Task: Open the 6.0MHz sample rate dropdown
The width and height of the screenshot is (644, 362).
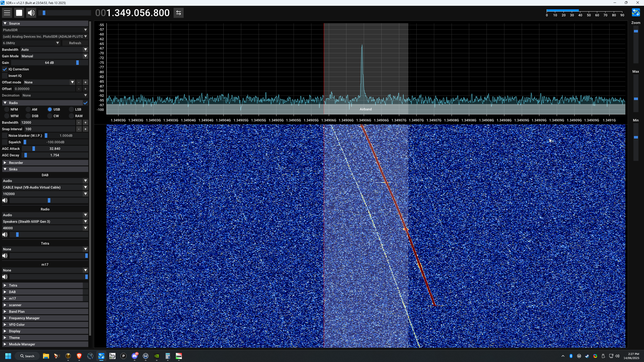Action: 31,43
